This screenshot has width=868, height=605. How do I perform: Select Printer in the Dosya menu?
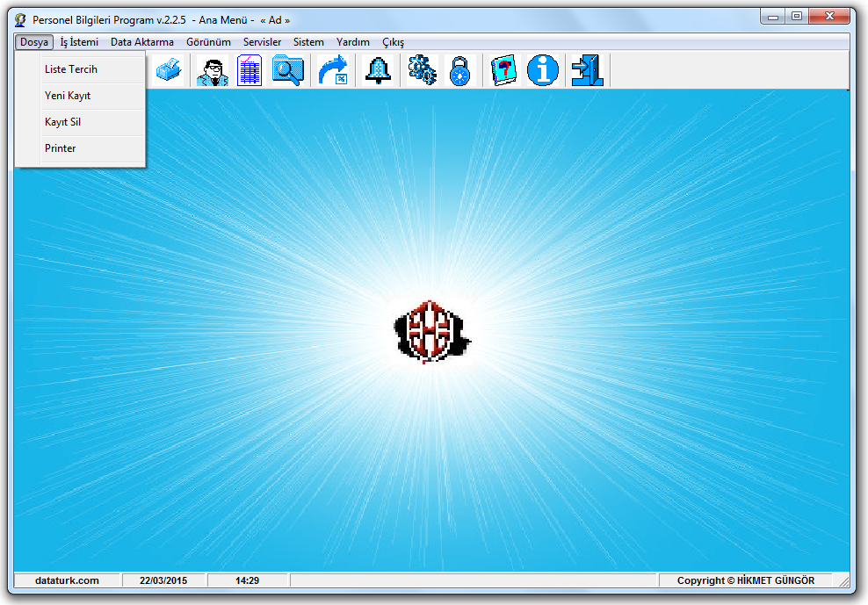click(x=81, y=148)
